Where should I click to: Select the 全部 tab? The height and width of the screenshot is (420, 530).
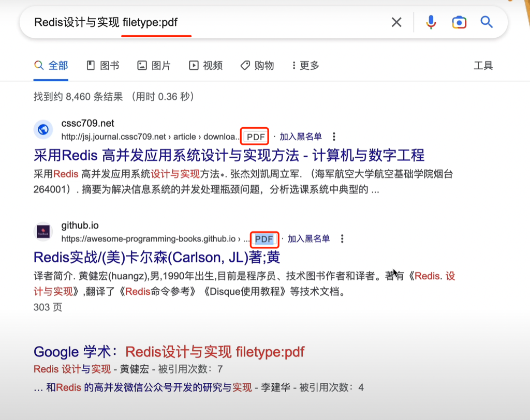click(51, 66)
